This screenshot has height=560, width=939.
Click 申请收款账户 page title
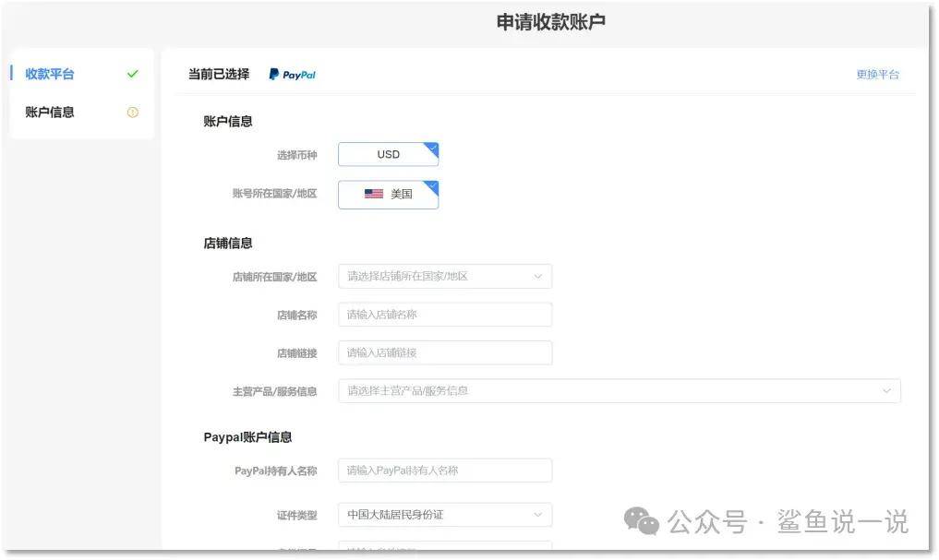coord(550,23)
